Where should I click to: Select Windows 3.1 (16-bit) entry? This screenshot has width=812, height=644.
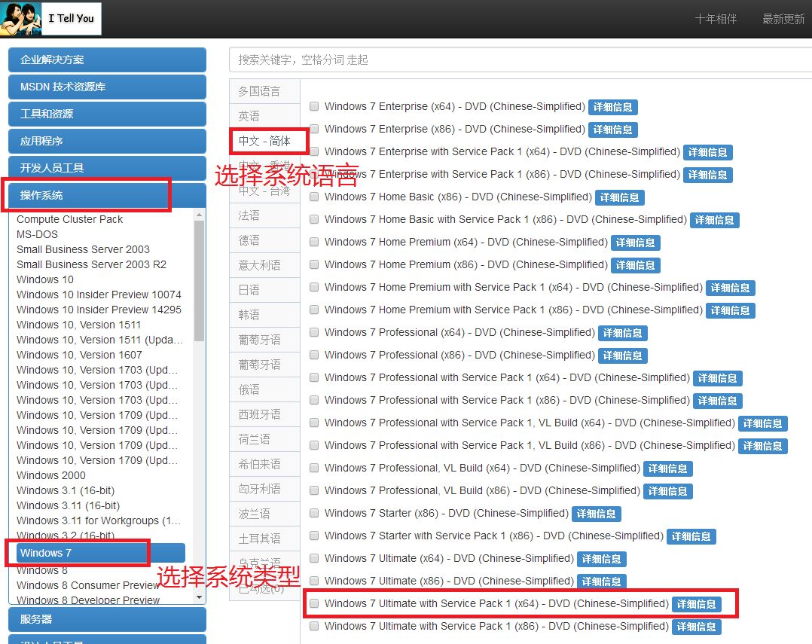point(66,490)
